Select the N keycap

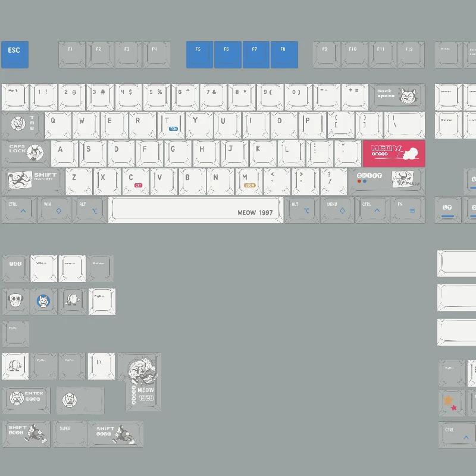(221, 182)
